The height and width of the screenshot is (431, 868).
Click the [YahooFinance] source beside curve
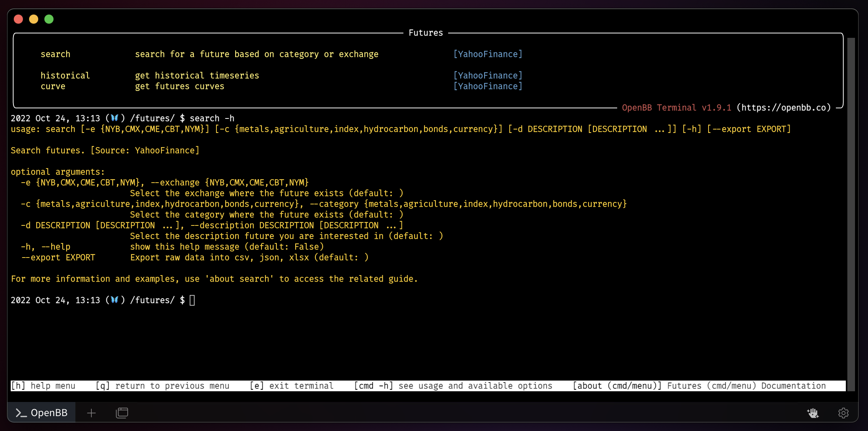[488, 86]
